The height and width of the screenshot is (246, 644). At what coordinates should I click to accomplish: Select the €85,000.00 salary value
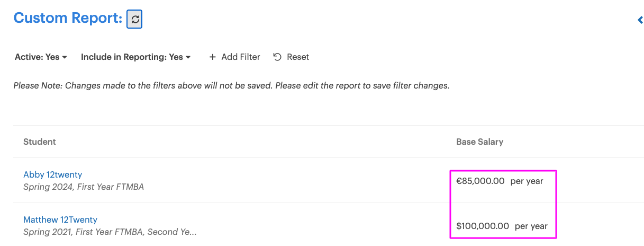tap(480, 181)
